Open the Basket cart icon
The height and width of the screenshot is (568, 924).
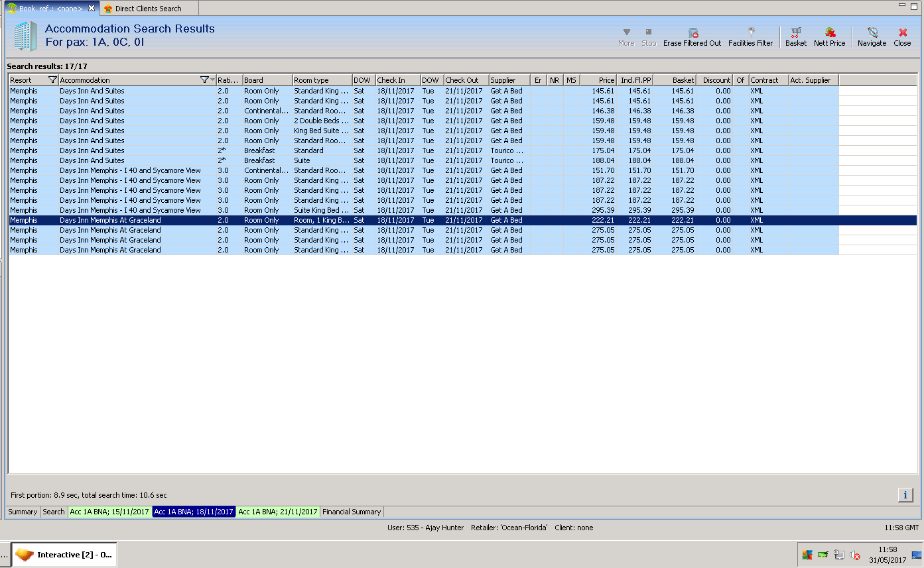click(796, 32)
